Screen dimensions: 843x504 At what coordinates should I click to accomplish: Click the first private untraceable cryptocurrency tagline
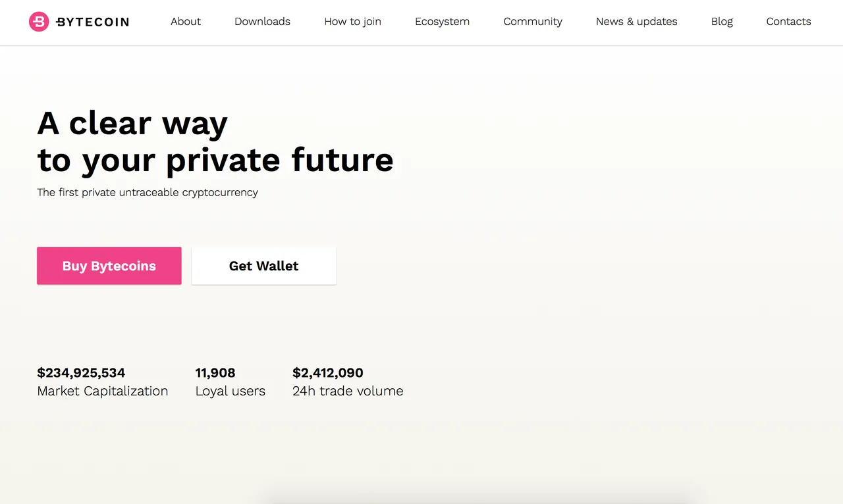click(148, 193)
